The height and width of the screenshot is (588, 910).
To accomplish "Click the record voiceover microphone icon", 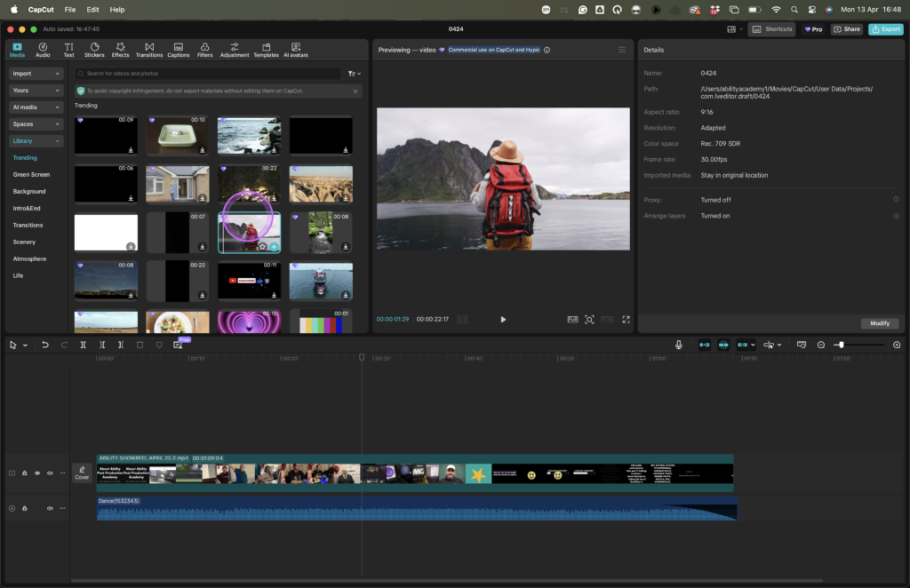I will [x=679, y=345].
